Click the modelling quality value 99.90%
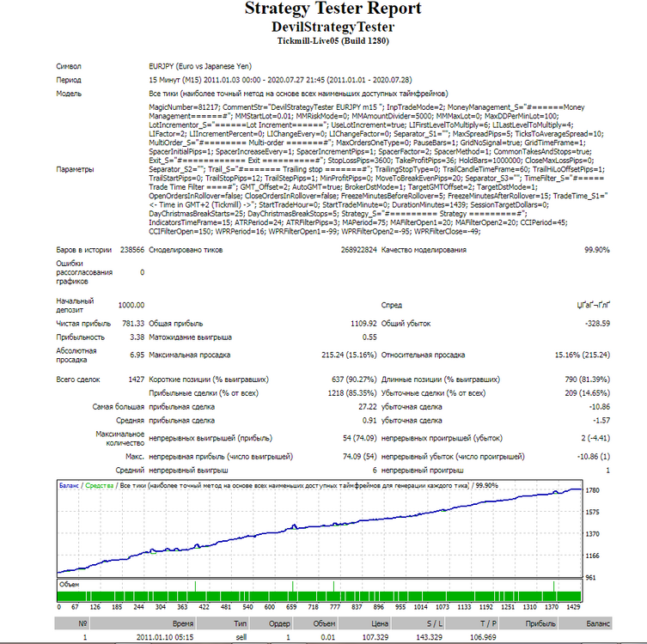Image resolution: width=647 pixels, height=644 pixels. 597,250
